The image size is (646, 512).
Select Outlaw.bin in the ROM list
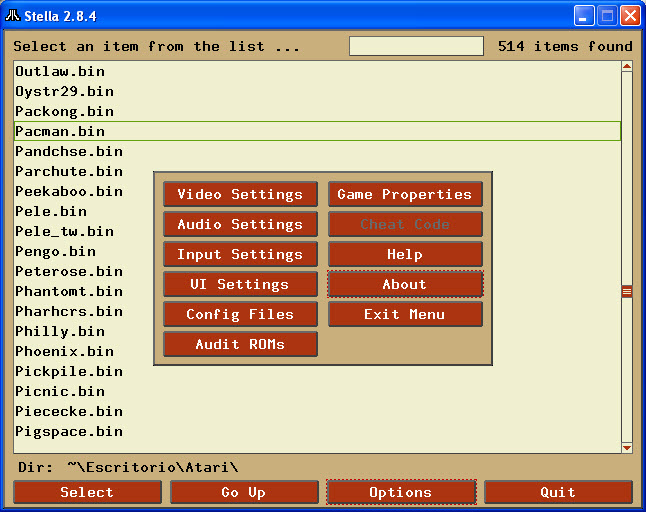pos(60,71)
